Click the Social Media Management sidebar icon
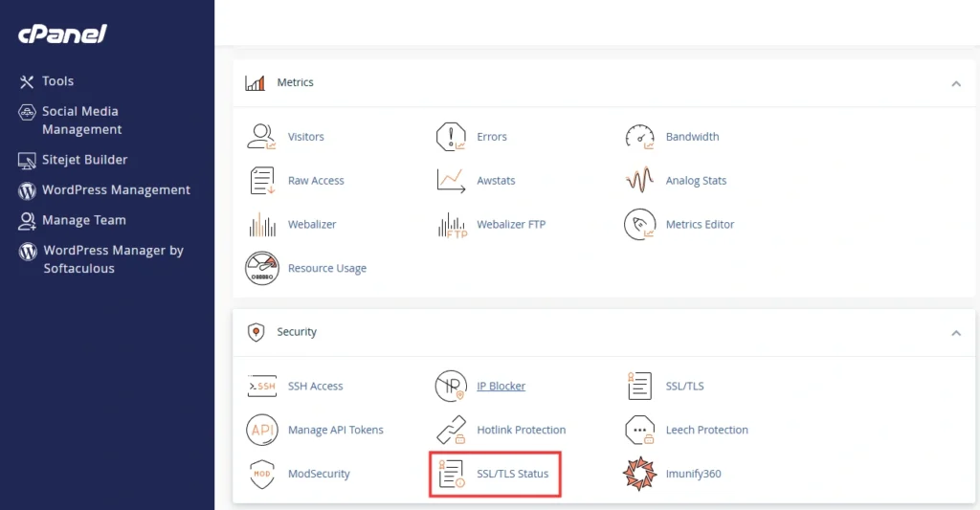 [x=27, y=113]
